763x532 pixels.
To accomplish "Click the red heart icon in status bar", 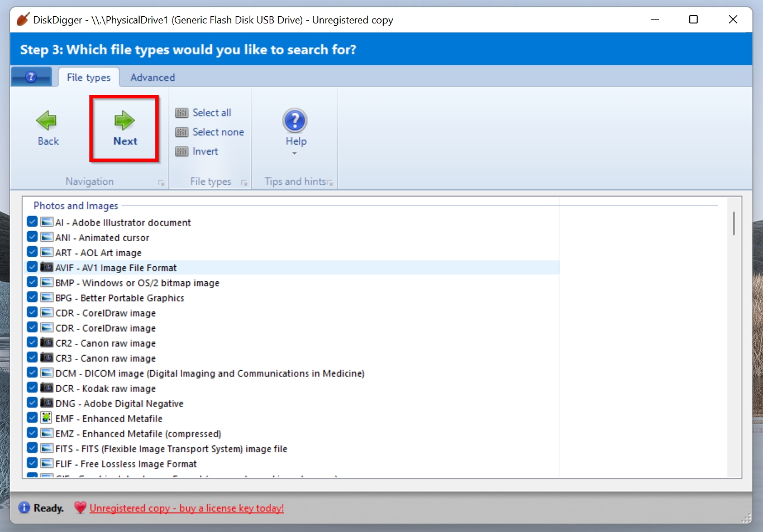I will coord(80,507).
